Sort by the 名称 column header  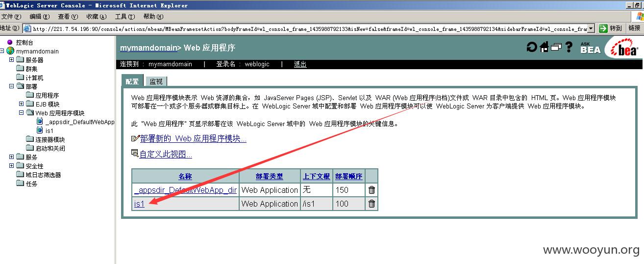[x=185, y=176]
